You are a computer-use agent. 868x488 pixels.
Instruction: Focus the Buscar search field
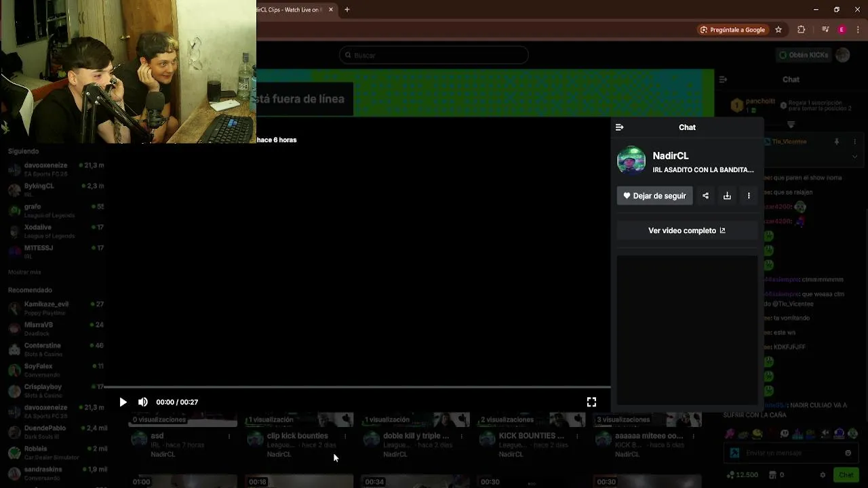434,55
